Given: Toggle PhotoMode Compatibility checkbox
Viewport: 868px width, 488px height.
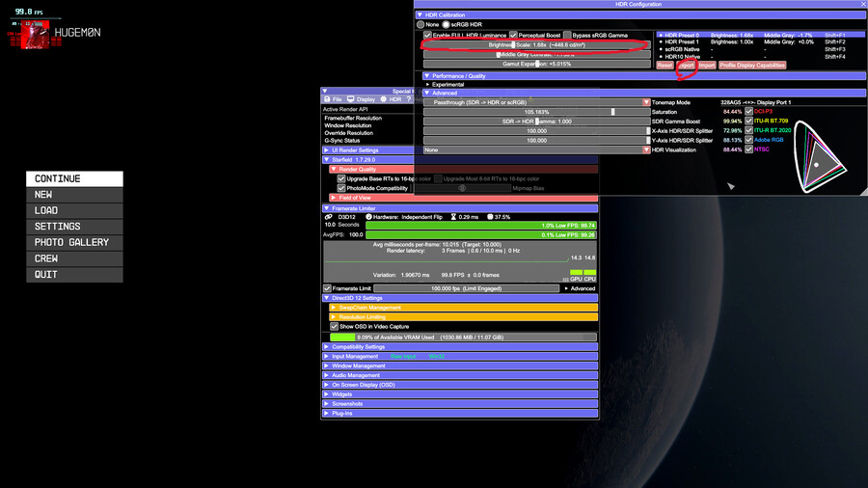Looking at the screenshot, I should 341,188.
